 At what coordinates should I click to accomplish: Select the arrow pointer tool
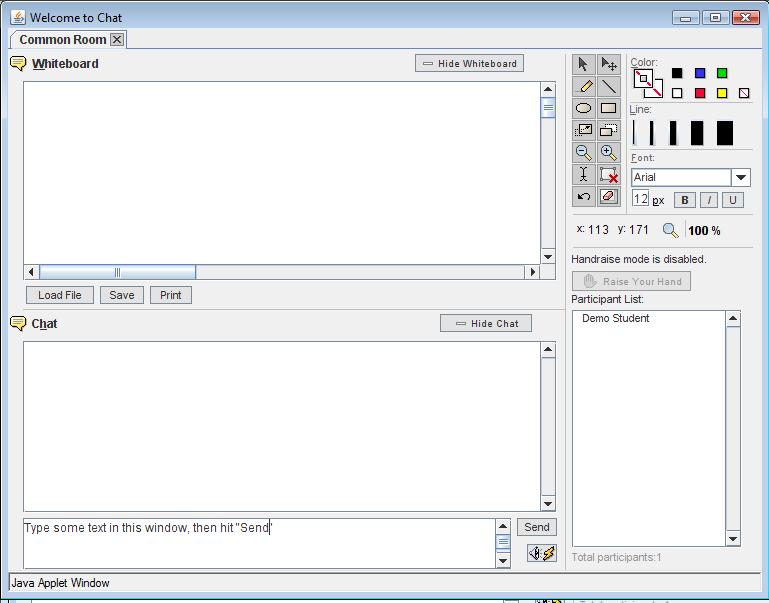coord(583,64)
